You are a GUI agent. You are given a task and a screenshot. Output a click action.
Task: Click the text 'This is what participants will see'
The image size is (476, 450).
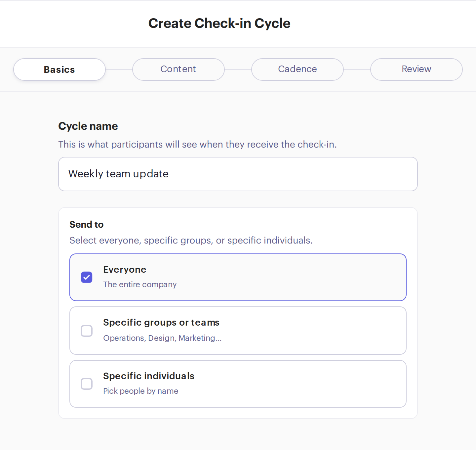point(127,145)
